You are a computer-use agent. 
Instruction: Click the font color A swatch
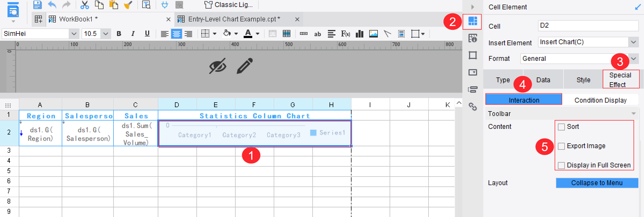click(x=248, y=34)
